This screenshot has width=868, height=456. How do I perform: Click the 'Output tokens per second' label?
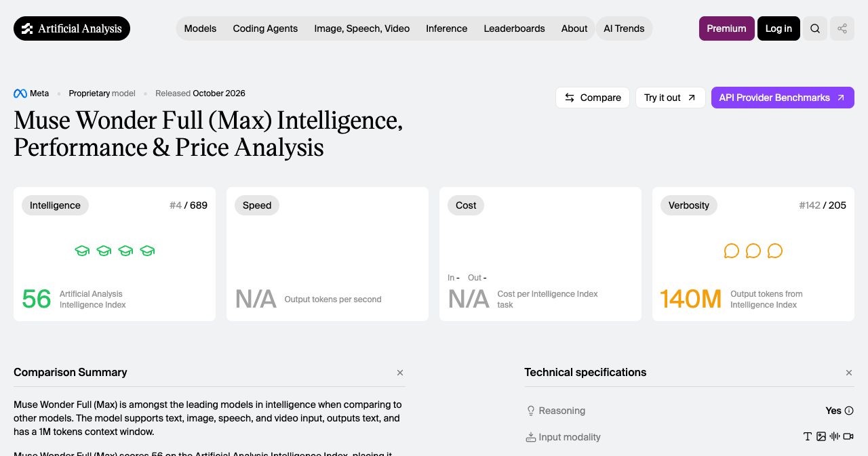333,299
